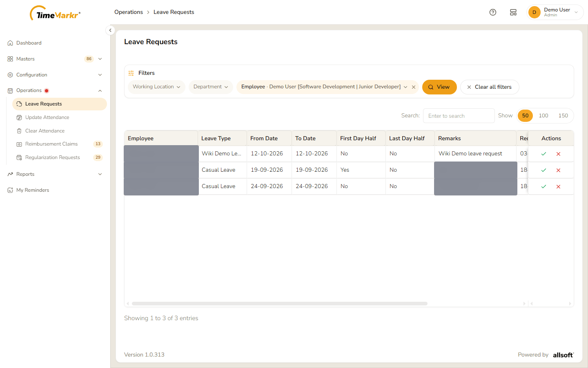Click the Operations breadcrumb link
This screenshot has height=368, width=588.
[129, 12]
